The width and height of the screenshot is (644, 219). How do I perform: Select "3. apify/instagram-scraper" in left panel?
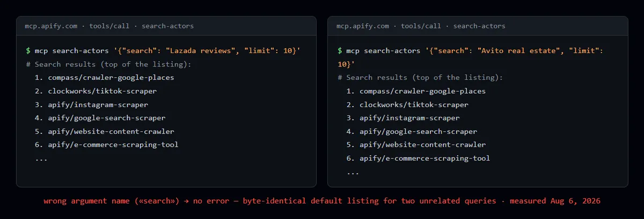(x=91, y=104)
